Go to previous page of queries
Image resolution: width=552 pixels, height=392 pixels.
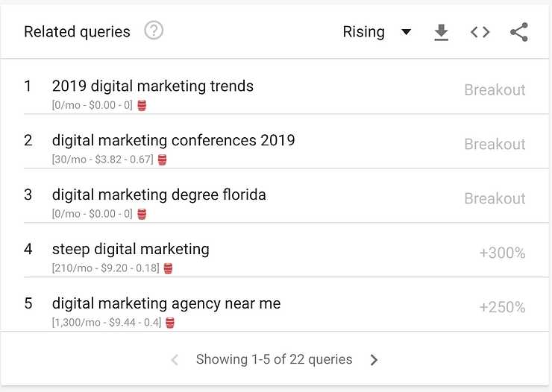(175, 360)
